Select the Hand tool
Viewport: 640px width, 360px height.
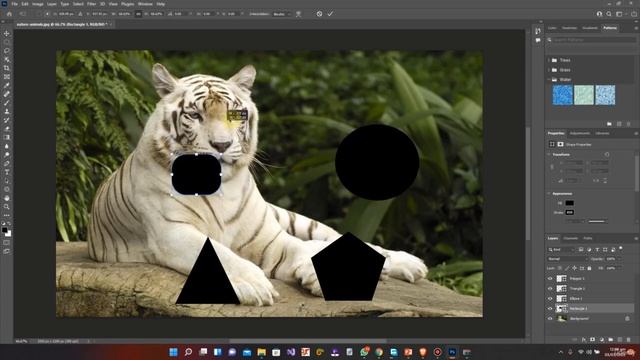(7, 198)
